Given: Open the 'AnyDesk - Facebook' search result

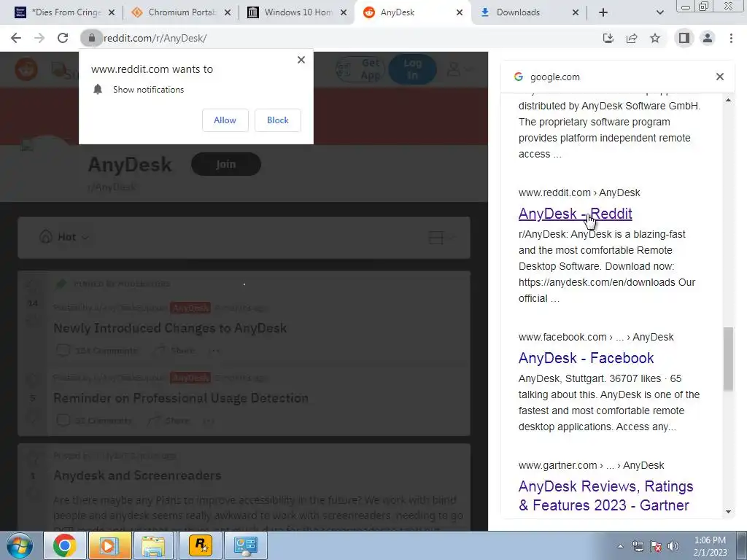Looking at the screenshot, I should click(586, 358).
